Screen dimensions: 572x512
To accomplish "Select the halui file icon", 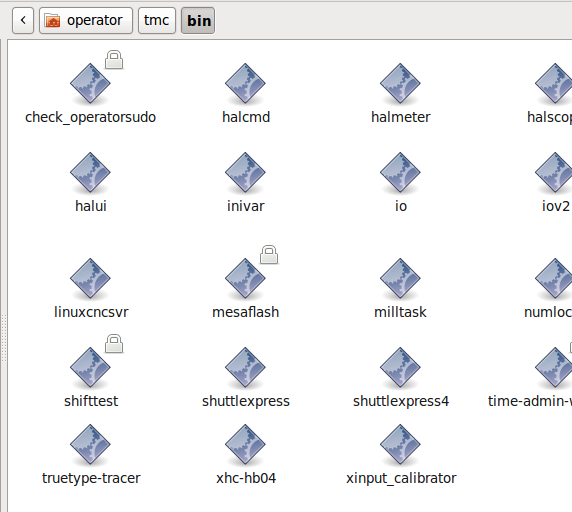I will (x=90, y=172).
